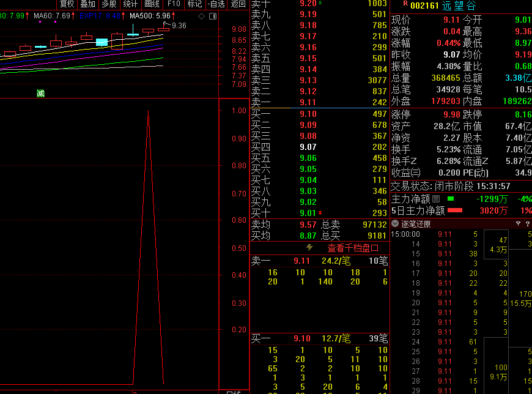
Task: Open the 复权 adjustment menu
Action: point(67,4)
